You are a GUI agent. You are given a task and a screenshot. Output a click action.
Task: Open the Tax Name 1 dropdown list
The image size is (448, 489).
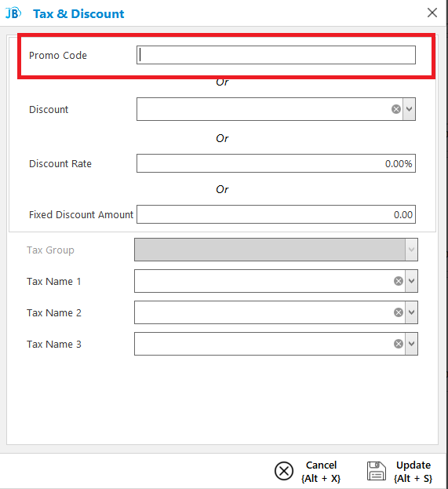[x=411, y=281]
